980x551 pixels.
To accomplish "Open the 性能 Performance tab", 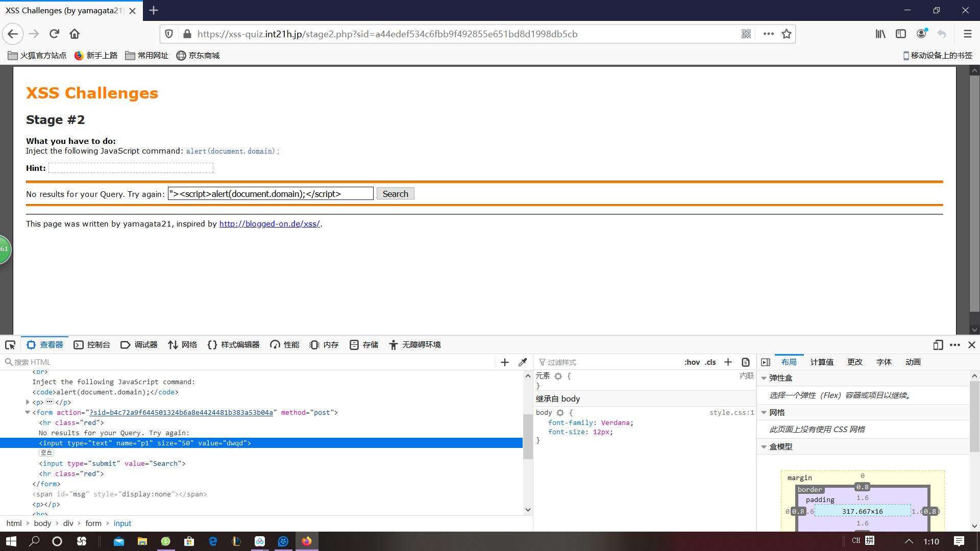I will [285, 345].
